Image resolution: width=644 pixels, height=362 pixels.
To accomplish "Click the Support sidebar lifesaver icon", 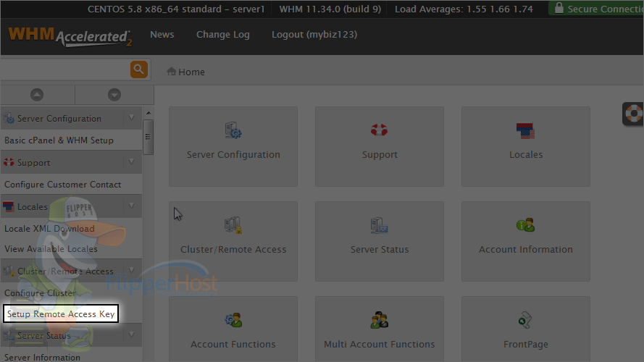I will pyautogui.click(x=9, y=162).
